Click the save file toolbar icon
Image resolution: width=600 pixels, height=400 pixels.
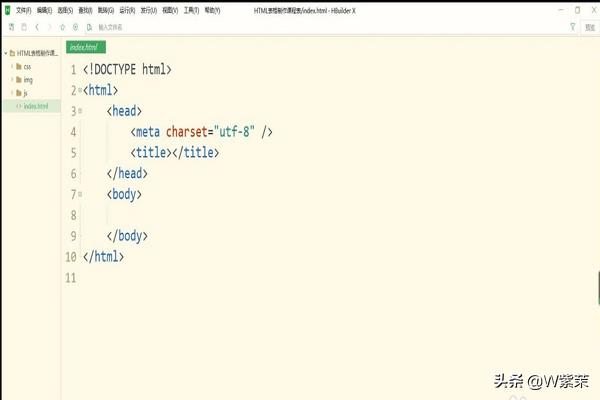tap(21, 27)
